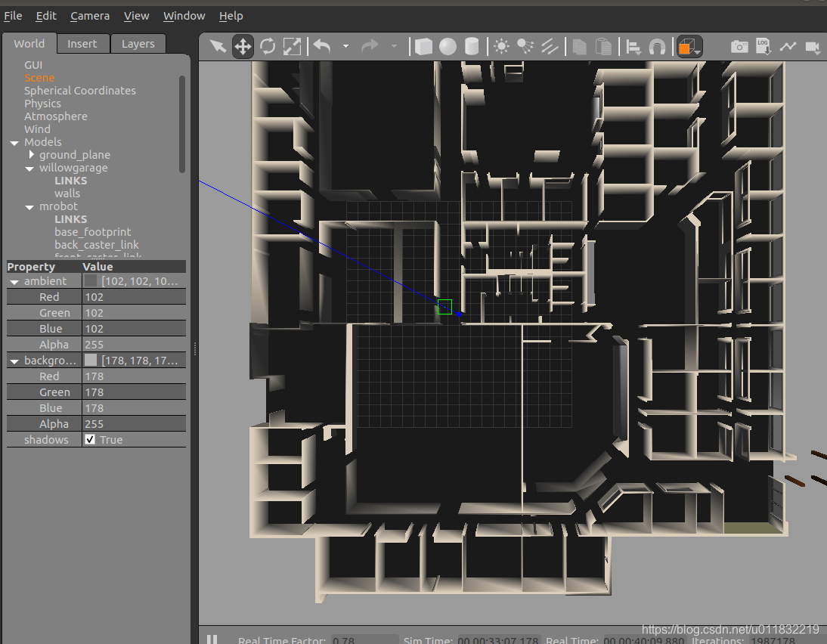Add a spot light
Image resolution: width=827 pixels, height=644 pixels.
[x=525, y=46]
